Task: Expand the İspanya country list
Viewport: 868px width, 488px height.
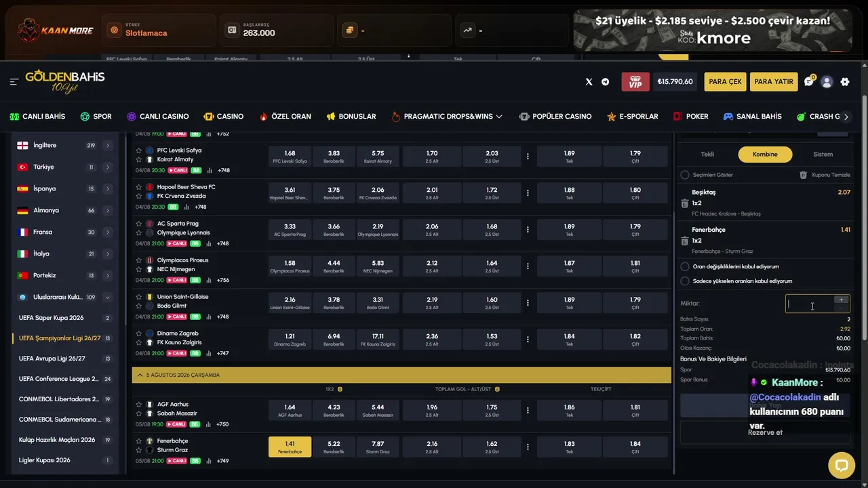Action: [107, 188]
